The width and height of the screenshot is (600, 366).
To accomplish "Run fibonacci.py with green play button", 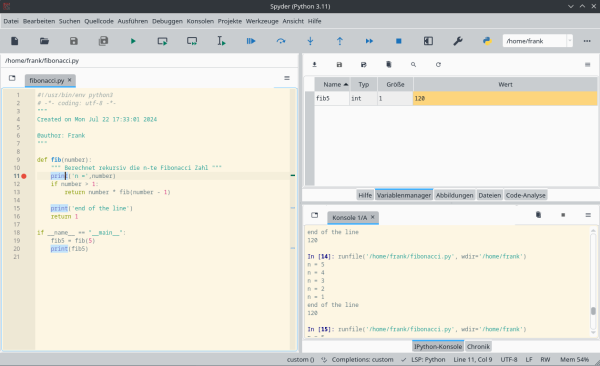I will point(133,41).
